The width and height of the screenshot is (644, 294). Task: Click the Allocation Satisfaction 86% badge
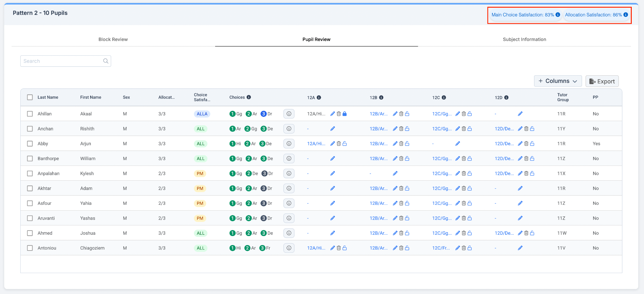(x=596, y=15)
